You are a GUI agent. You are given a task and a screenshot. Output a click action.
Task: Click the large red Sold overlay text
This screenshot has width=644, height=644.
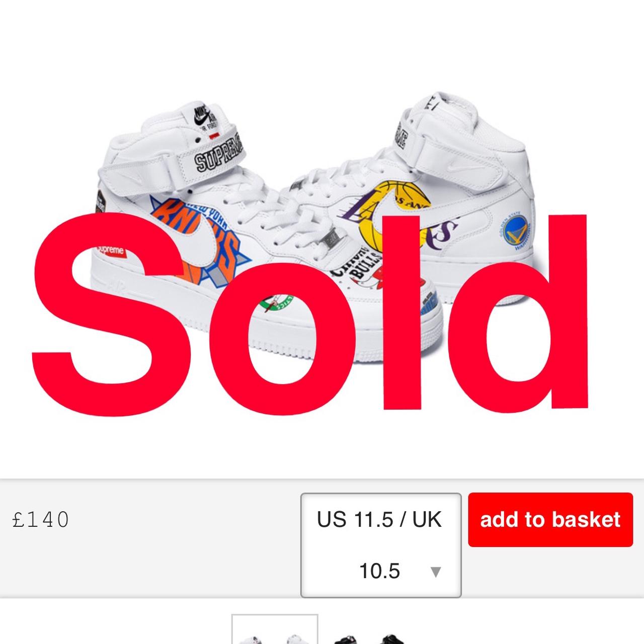point(310,313)
